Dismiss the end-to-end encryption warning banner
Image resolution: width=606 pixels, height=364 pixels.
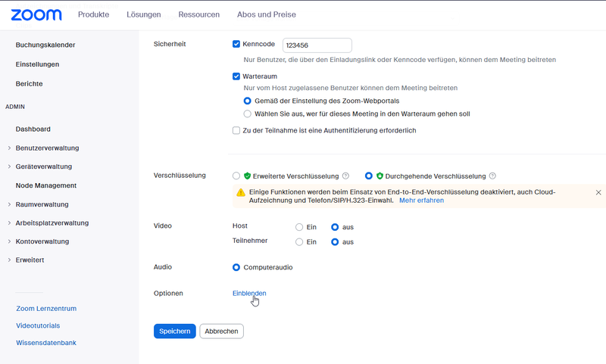point(598,192)
